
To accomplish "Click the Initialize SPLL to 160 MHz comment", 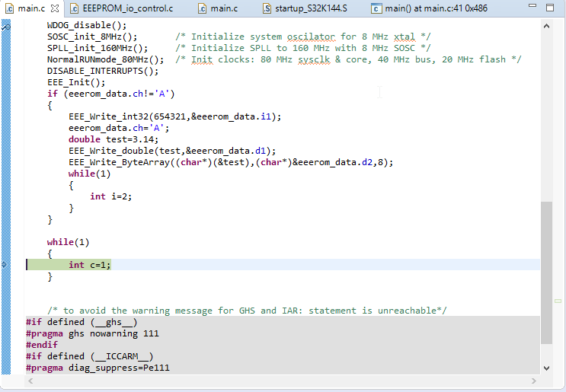I will point(303,48).
